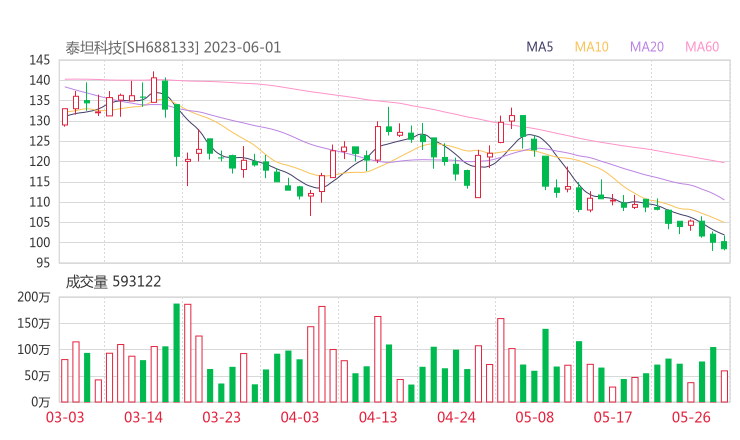This screenshot has width=740, height=440.
Task: Click the 105 price axis label
Action: [39, 222]
